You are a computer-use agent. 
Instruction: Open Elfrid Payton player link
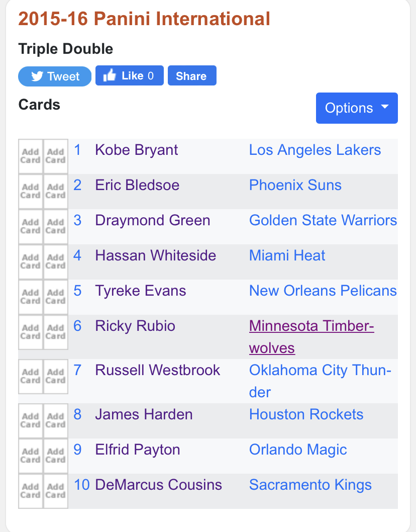pyautogui.click(x=137, y=450)
